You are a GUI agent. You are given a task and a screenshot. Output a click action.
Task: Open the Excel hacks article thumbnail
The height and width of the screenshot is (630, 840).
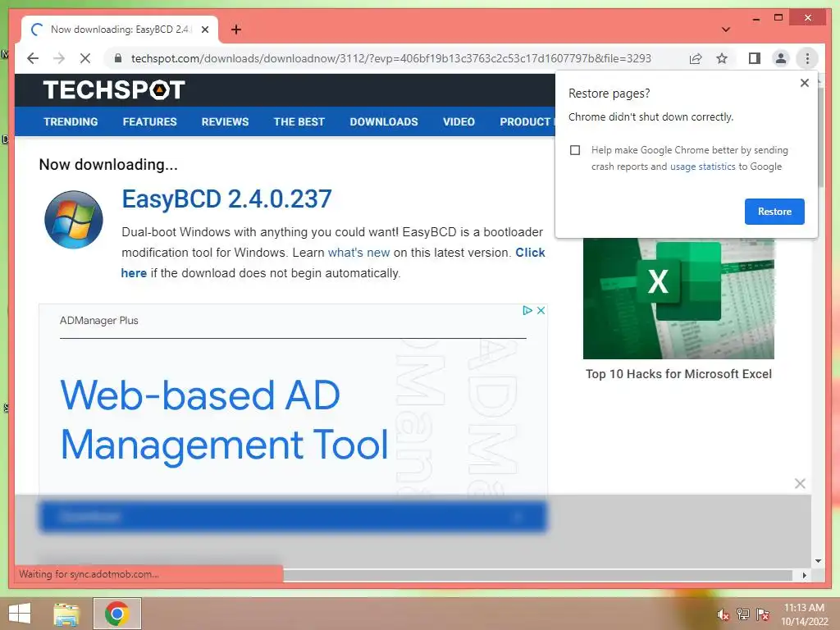[678, 299]
